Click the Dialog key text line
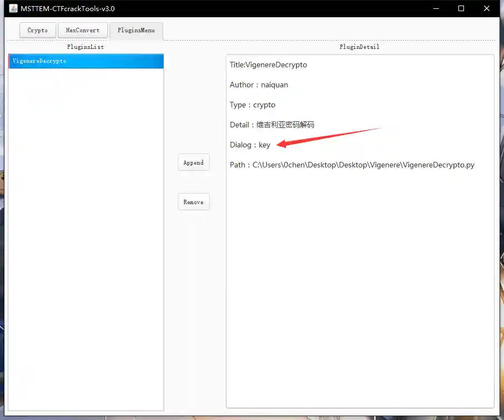504x420 pixels. [250, 145]
